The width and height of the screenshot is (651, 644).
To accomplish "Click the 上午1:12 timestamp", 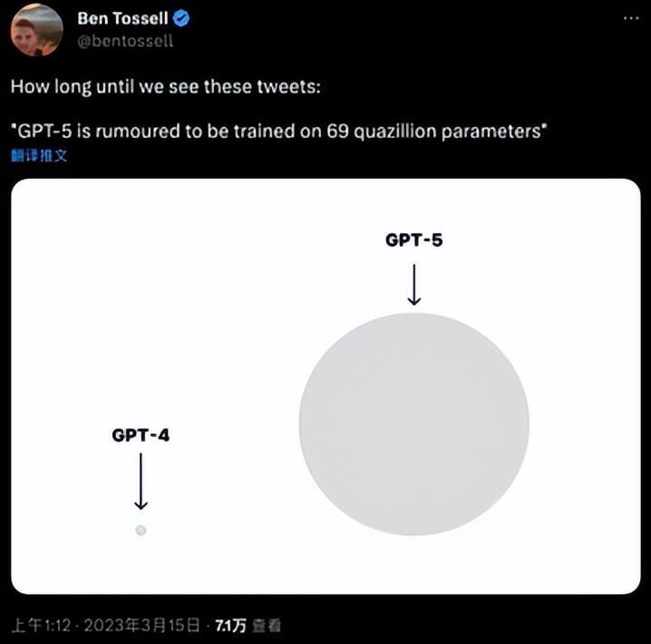I will [x=41, y=625].
